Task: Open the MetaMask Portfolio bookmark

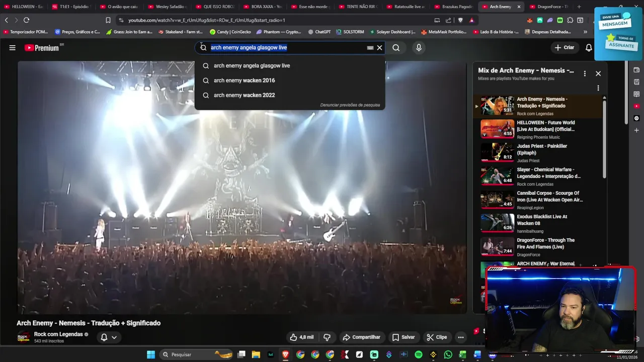Action: tap(444, 32)
